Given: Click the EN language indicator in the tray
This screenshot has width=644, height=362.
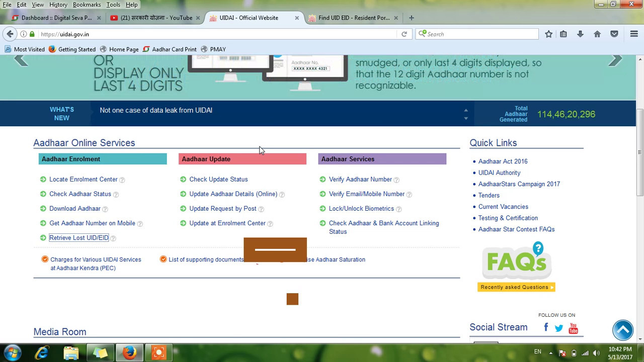Looking at the screenshot, I should coord(538,352).
